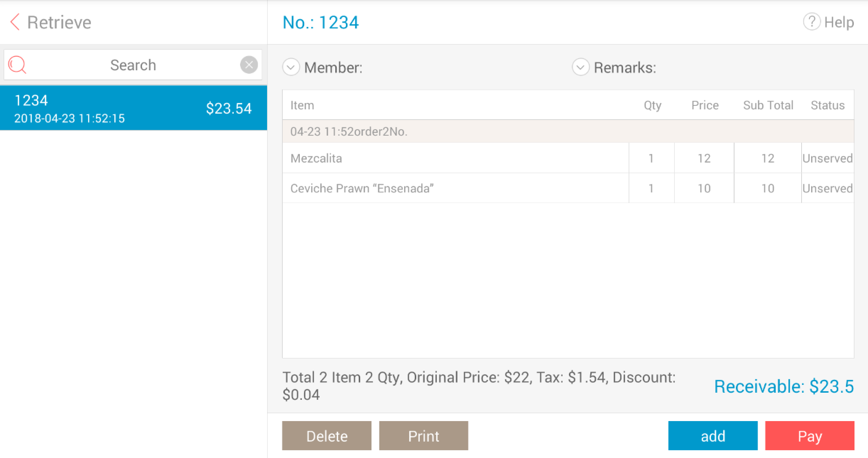Click the Unserved status for Mezcalita
The height and width of the screenshot is (458, 868).
[827, 158]
